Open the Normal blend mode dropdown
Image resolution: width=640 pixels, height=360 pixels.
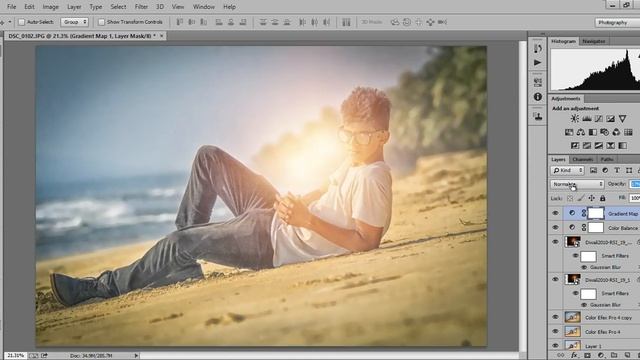pos(577,184)
